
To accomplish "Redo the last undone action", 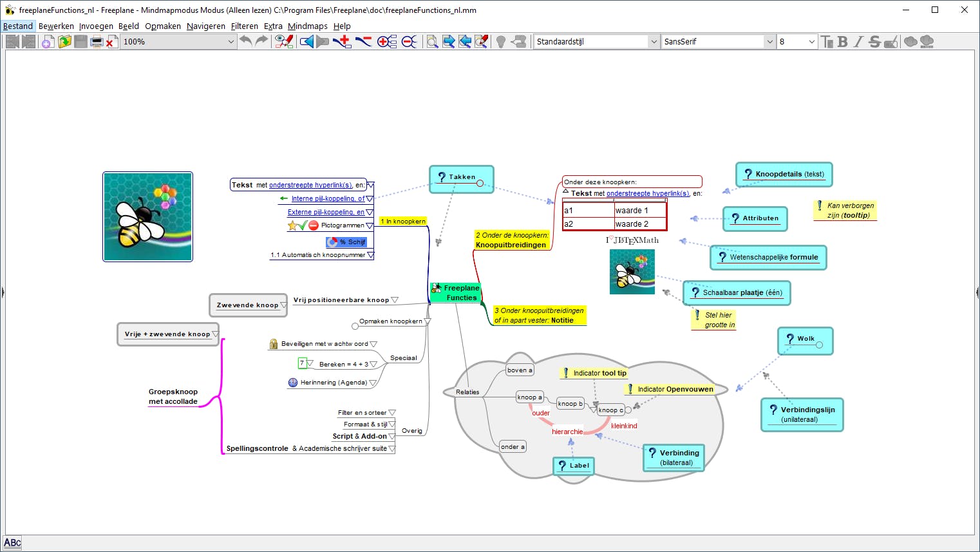I will [x=261, y=41].
